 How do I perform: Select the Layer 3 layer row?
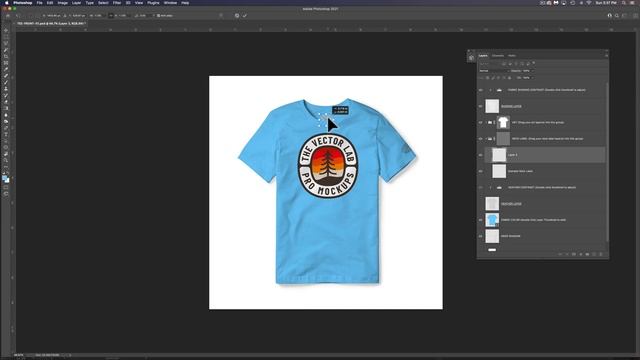click(545, 155)
